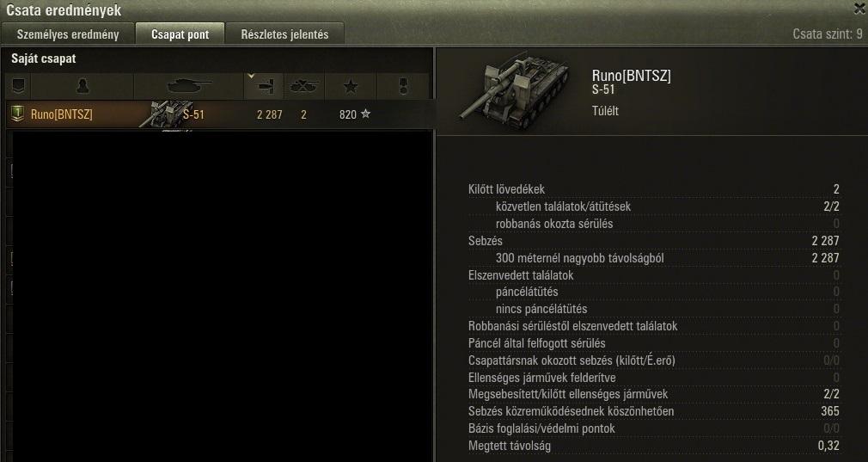Sort by player name silhouette column
Screen dimensions: 868x462
coord(82,86)
